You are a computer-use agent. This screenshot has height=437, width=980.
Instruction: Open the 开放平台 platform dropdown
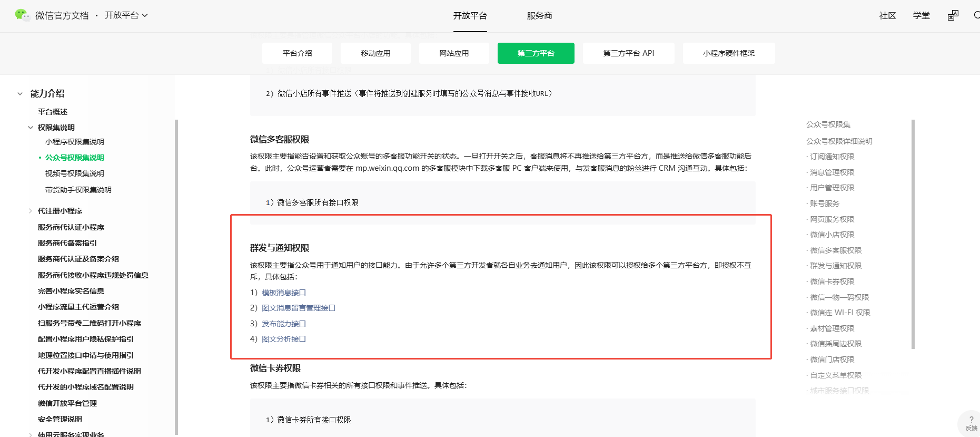pos(126,16)
